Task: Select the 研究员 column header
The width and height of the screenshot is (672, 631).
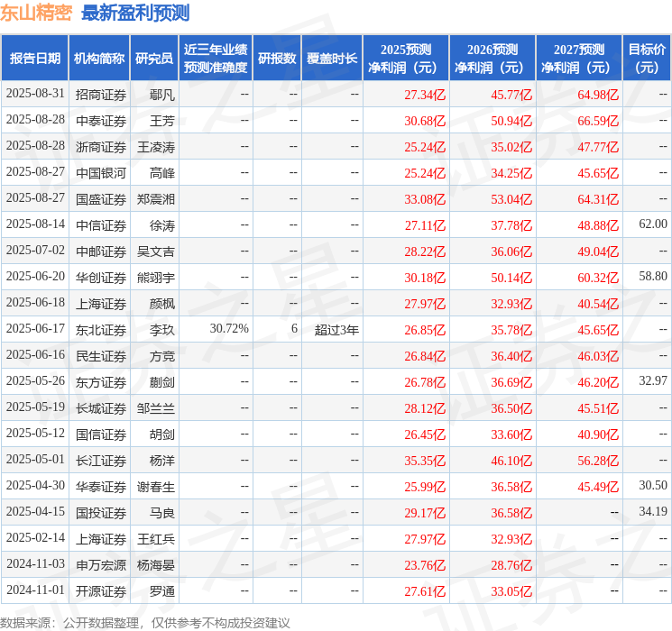Action: coord(154,59)
